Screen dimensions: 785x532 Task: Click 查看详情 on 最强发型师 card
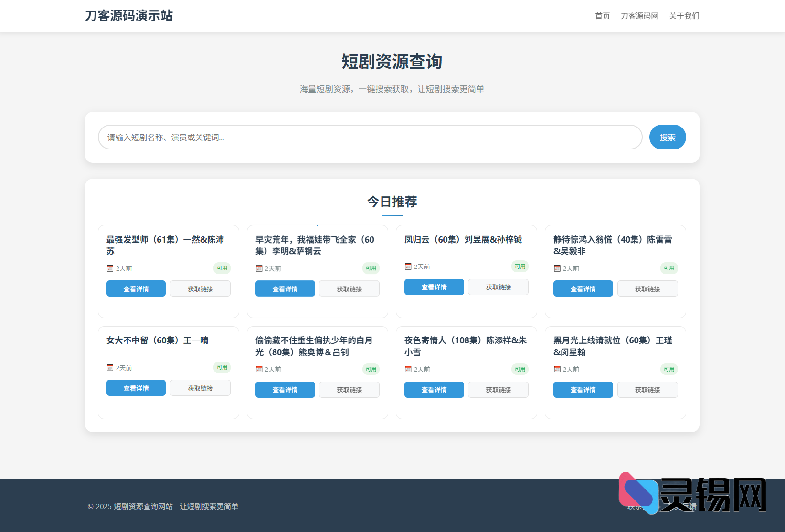coord(136,288)
